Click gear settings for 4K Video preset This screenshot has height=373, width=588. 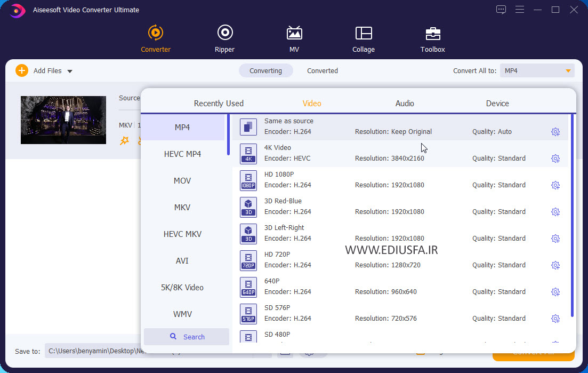[x=555, y=158]
